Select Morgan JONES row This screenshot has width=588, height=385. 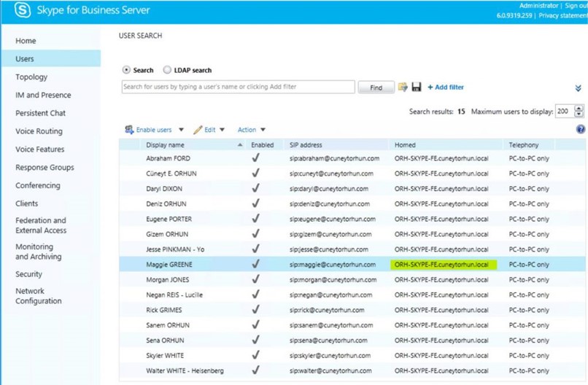click(x=352, y=280)
